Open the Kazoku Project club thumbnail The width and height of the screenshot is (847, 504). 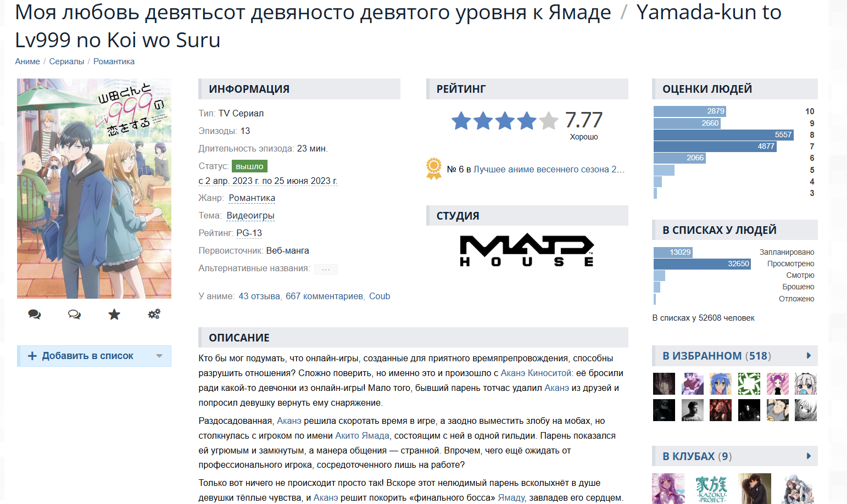pos(711,489)
